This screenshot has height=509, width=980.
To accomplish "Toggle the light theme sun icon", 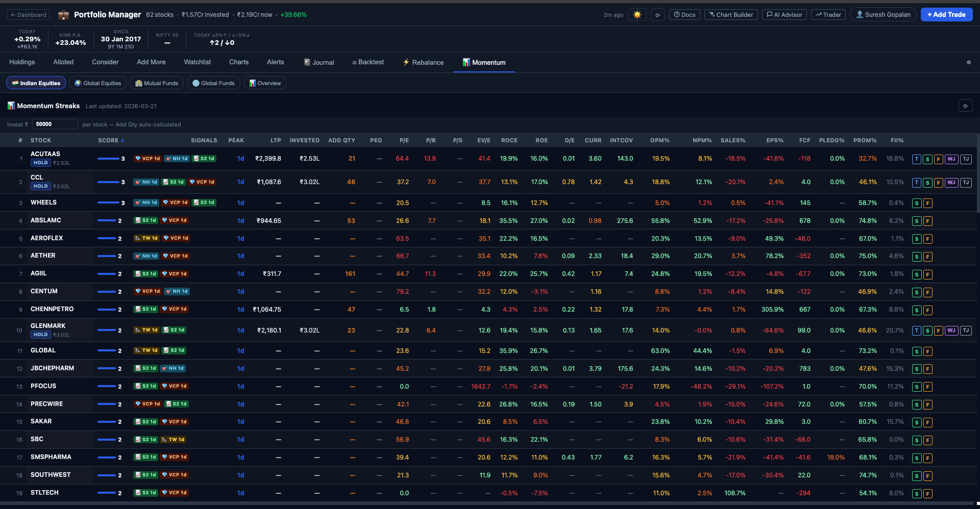I will tap(637, 15).
